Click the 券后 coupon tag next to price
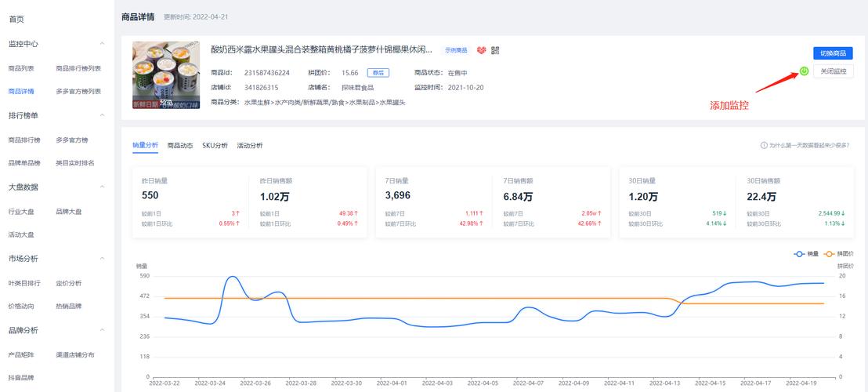 pos(378,72)
